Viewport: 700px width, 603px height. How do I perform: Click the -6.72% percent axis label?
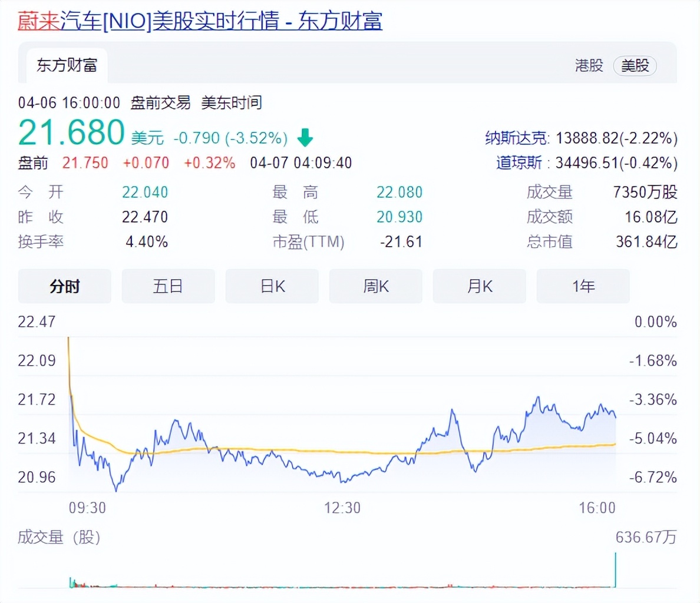[653, 477]
